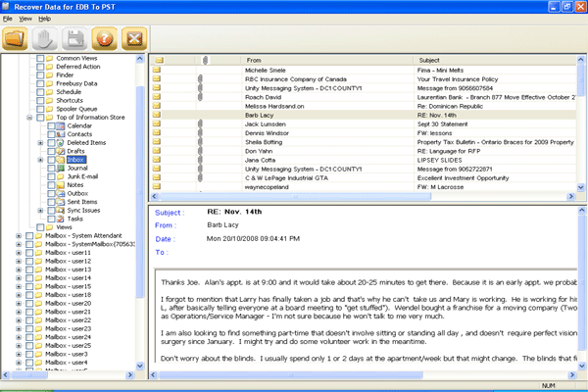Screen dimensions: 588x392
Task: Expand the Mailbox - System Attendant node
Action: [x=19, y=235]
